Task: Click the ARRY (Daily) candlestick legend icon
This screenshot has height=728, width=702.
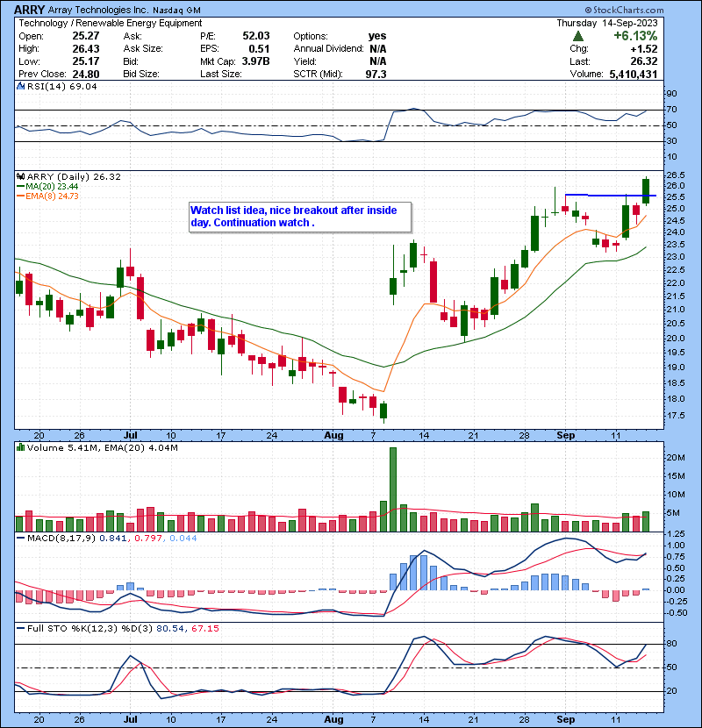Action: click(20, 176)
